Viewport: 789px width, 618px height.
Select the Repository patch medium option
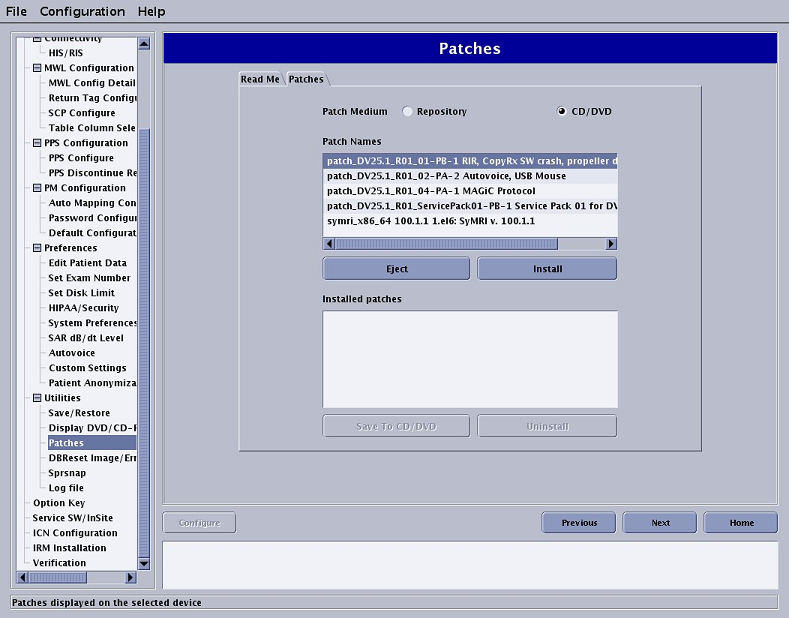[408, 112]
